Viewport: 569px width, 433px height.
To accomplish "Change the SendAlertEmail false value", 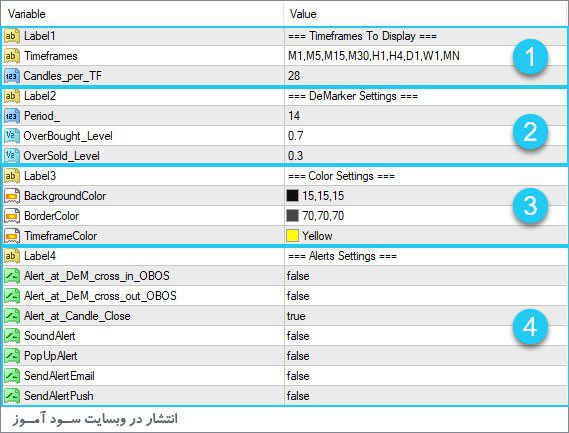I will (298, 376).
